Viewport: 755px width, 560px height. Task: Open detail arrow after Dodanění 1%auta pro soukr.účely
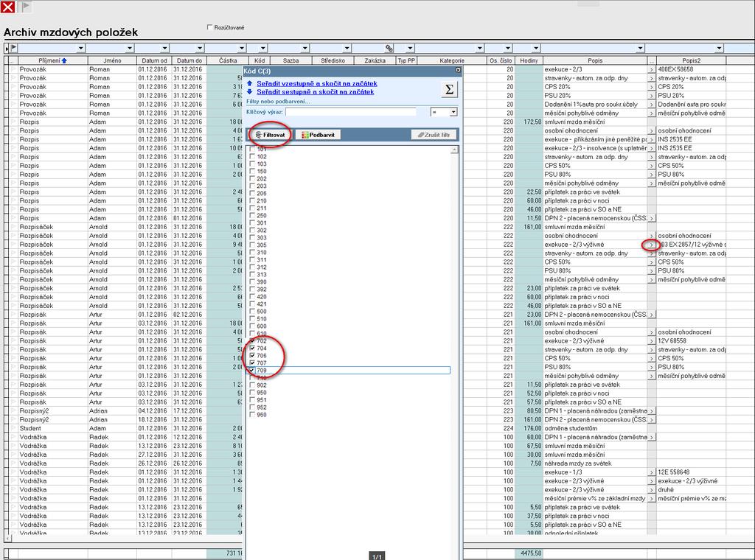pyautogui.click(x=652, y=105)
